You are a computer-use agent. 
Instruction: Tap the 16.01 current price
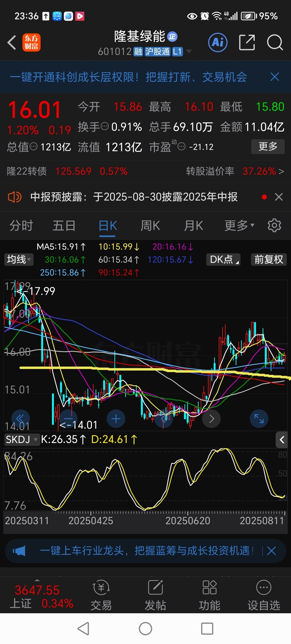click(35, 110)
